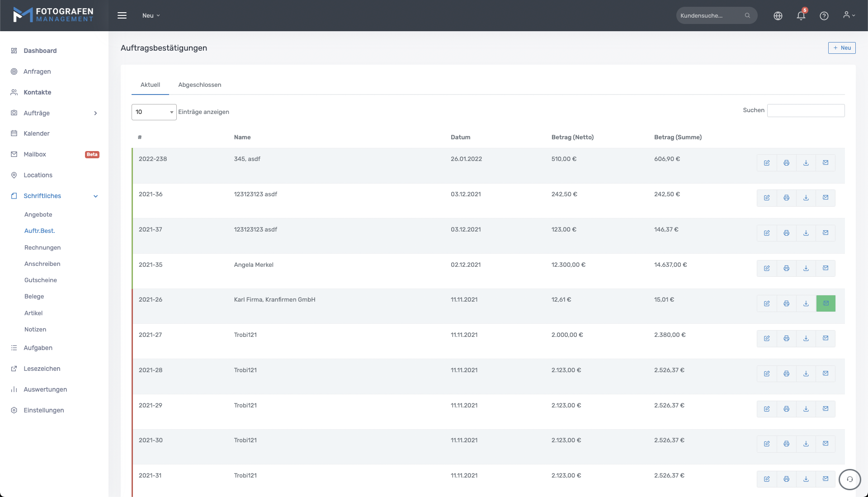Open the user account menu

[x=849, y=15]
